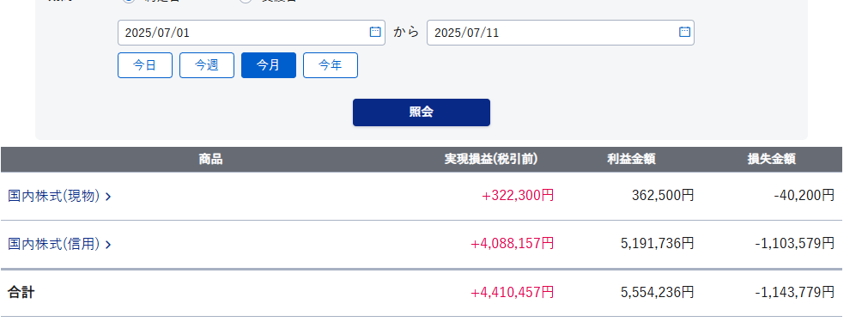Screen dimensions: 868x322
Task: Set the period to 今年
Action: 331,65
